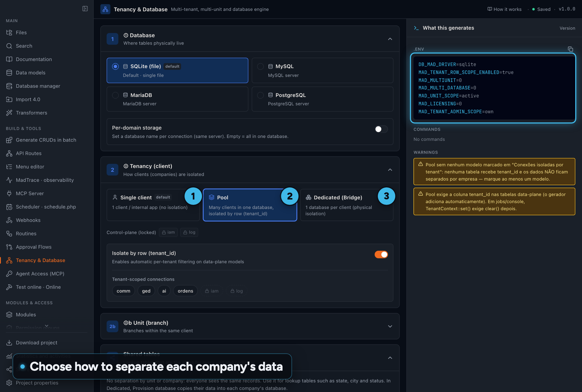Open Transformers wand icon
Viewport: 582px width, 392px height.
click(9, 113)
